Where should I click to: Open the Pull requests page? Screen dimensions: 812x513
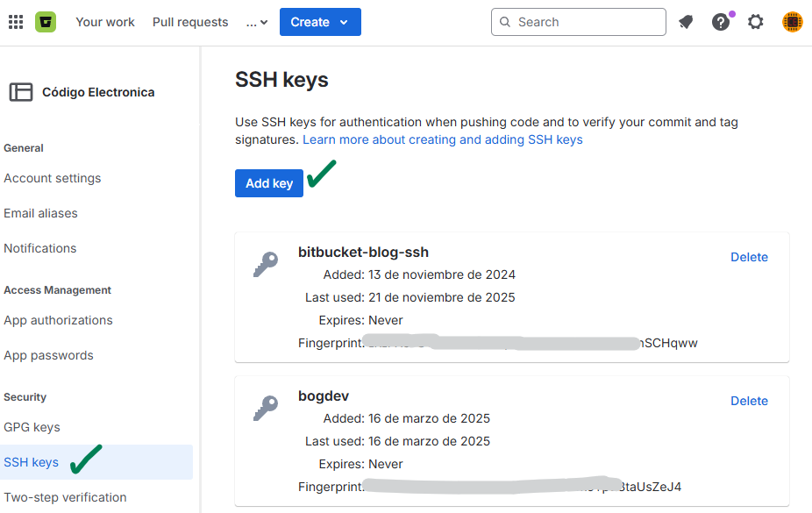pos(189,22)
